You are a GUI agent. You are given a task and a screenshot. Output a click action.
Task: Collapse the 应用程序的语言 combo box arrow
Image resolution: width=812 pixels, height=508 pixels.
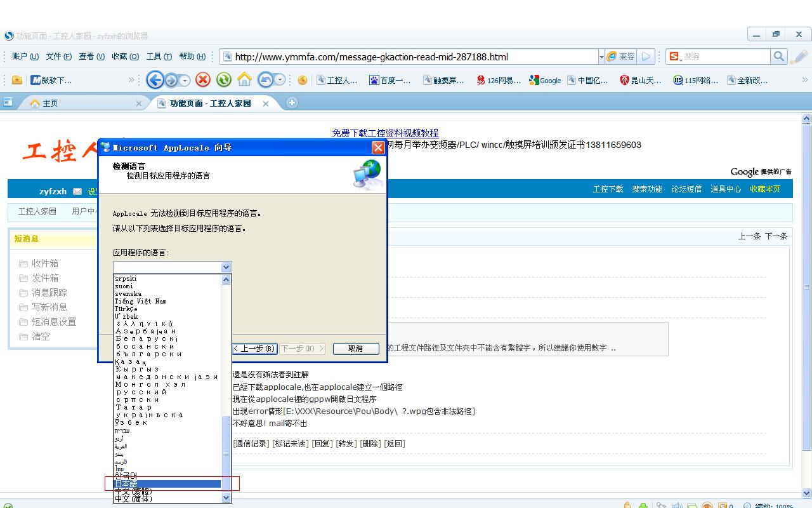pyautogui.click(x=226, y=267)
